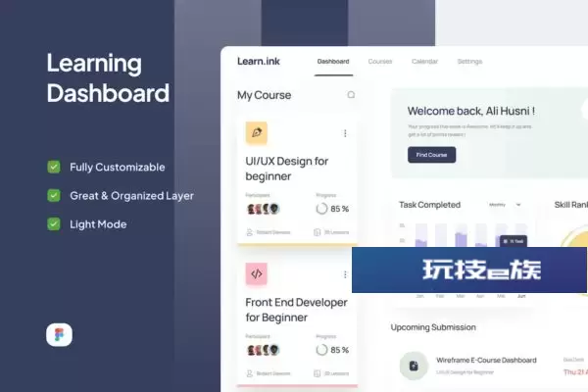Click the Learn.ink logo
The width and height of the screenshot is (588, 392).
coord(259,61)
